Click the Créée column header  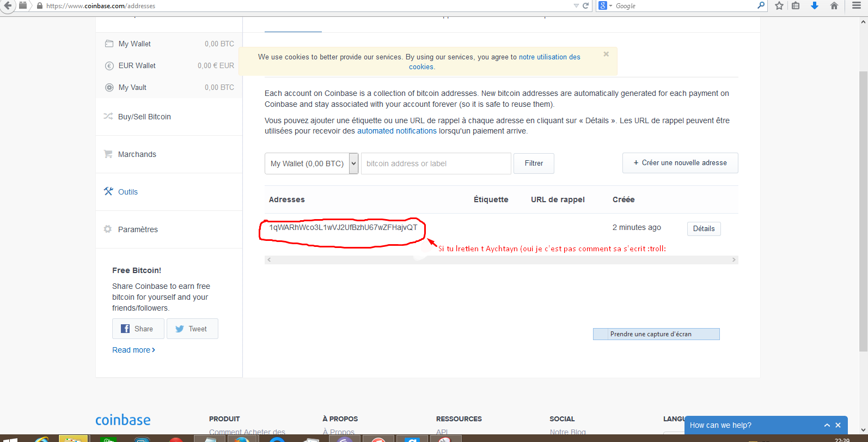pos(624,199)
